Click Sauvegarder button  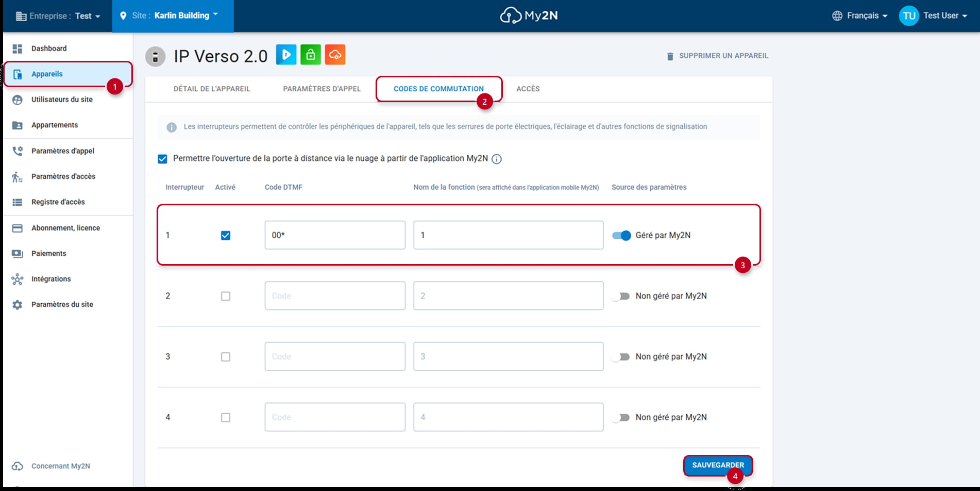click(718, 465)
